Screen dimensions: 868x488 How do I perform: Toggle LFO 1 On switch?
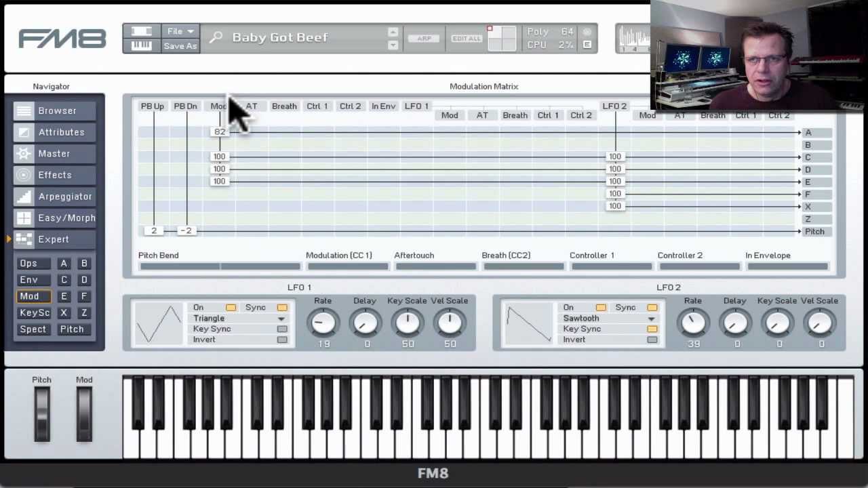(231, 308)
